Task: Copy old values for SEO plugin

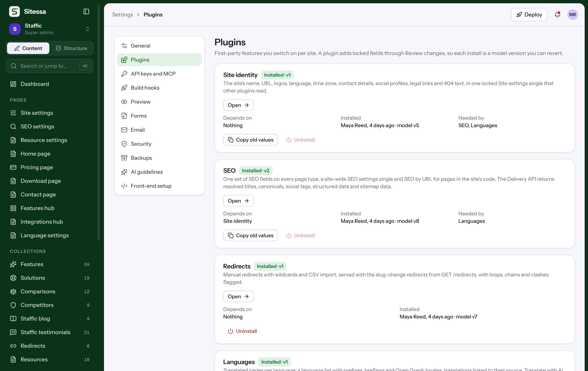Action: click(250, 236)
